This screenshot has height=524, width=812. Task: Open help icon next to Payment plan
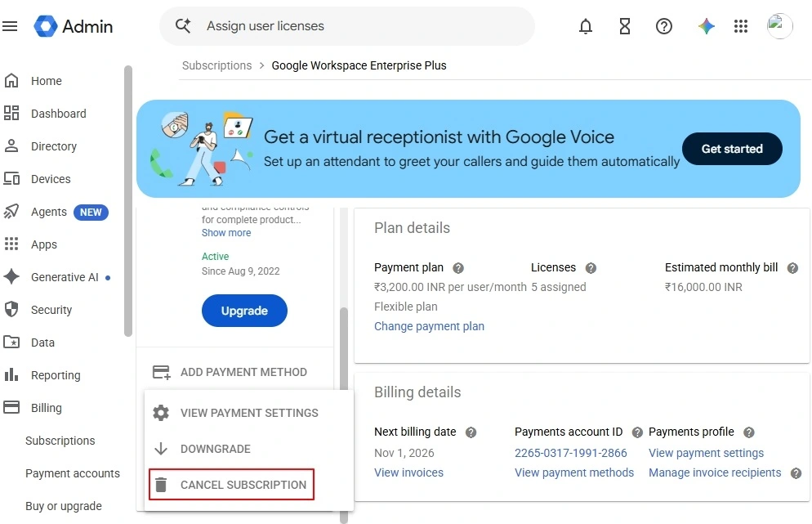[x=458, y=268]
